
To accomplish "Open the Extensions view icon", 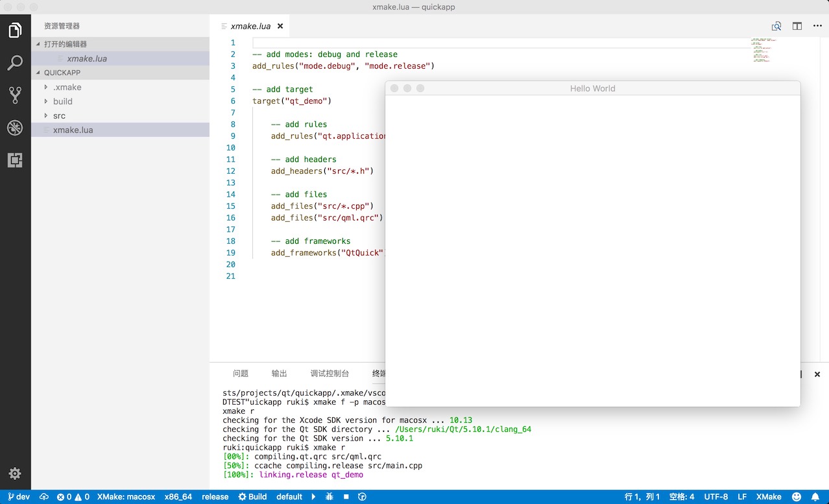I will (15, 160).
